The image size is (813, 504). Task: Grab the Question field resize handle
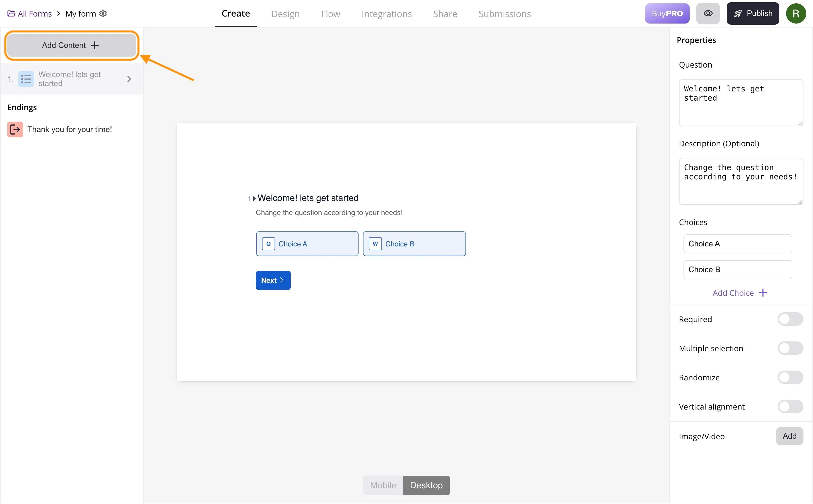point(800,123)
